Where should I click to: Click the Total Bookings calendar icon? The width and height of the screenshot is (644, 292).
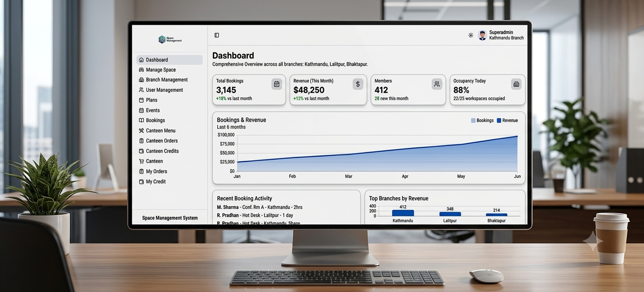coord(277,84)
